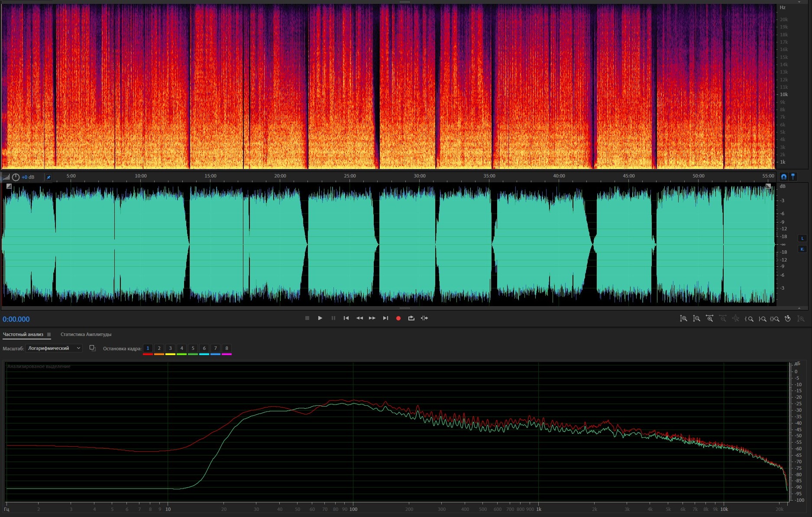Toggle loop playback icon
This screenshot has width=812, height=517.
pos(411,318)
